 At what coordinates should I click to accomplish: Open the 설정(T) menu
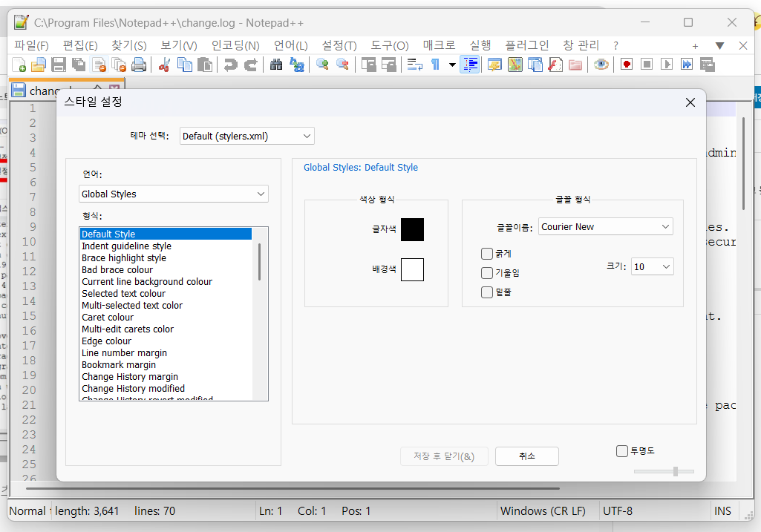click(339, 45)
